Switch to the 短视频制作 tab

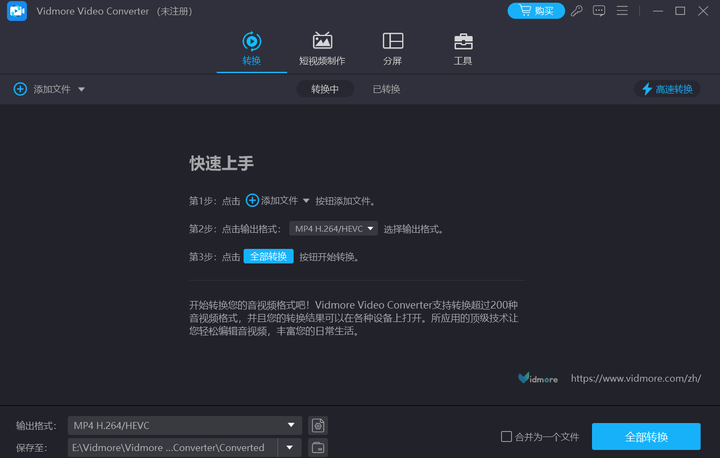(322, 49)
